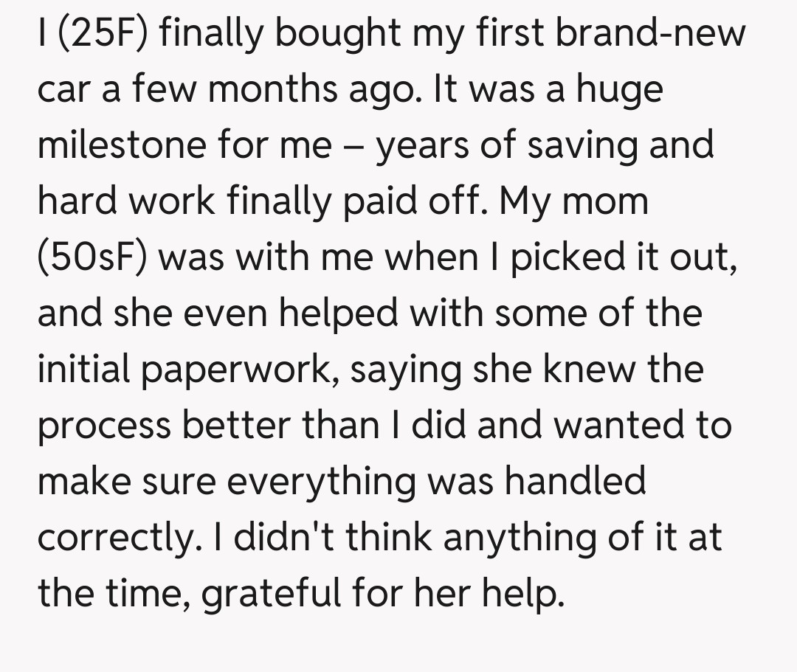Click the word "correctly"

click(x=117, y=538)
